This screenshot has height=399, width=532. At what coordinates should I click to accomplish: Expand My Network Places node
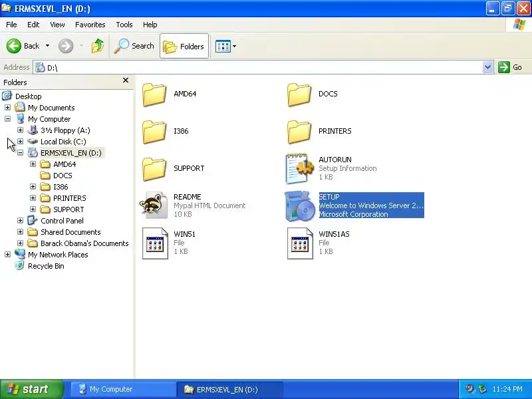click(x=7, y=254)
